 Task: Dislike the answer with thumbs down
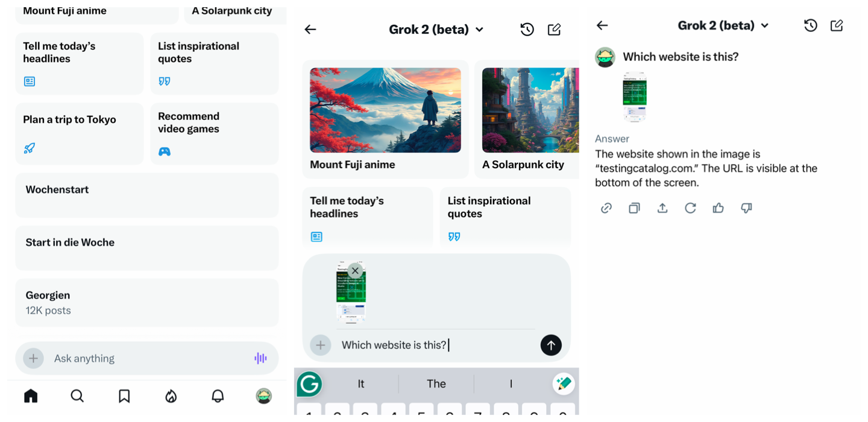click(746, 208)
